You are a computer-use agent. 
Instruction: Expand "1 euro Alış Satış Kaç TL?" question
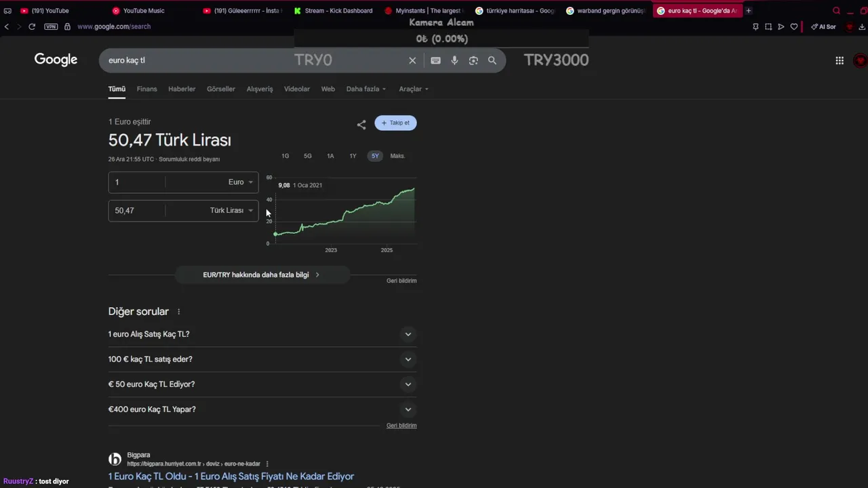(262, 334)
